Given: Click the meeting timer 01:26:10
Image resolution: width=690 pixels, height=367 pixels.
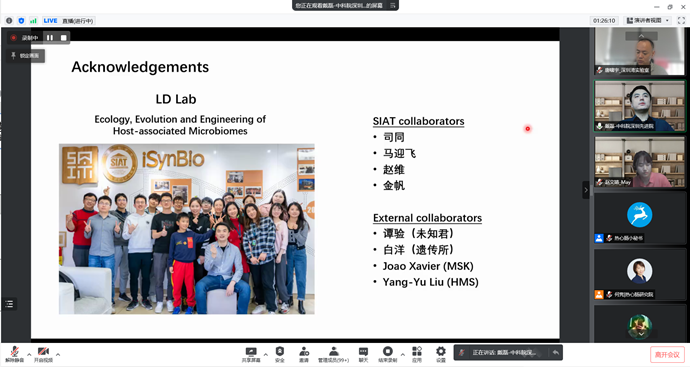Looking at the screenshot, I should coord(604,21).
